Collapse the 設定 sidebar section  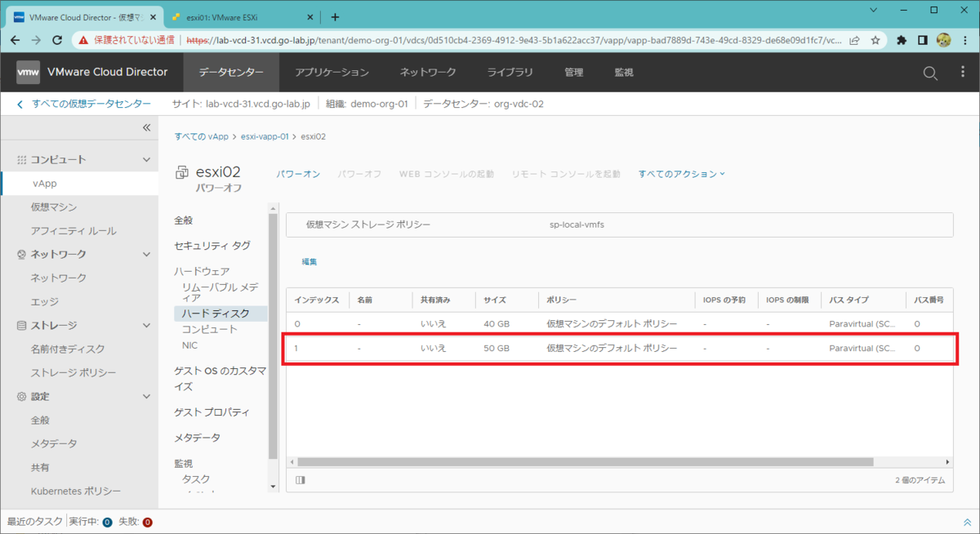pos(146,396)
